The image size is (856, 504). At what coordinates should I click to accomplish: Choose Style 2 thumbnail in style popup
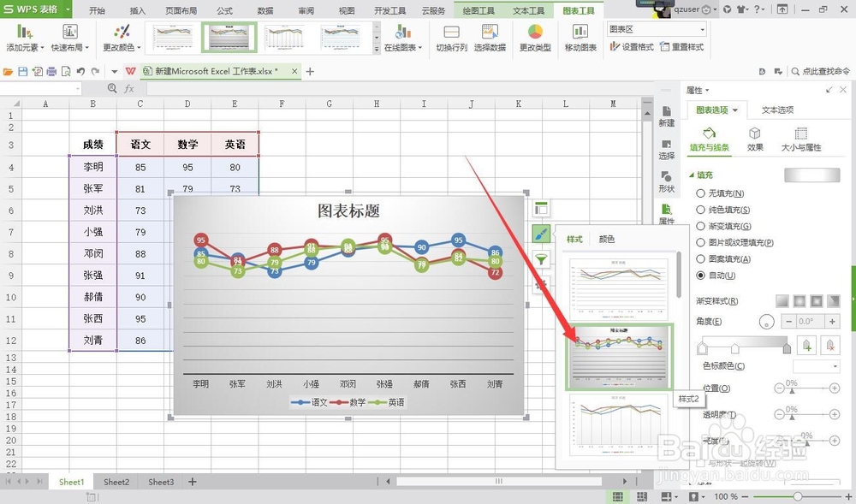[x=619, y=357]
